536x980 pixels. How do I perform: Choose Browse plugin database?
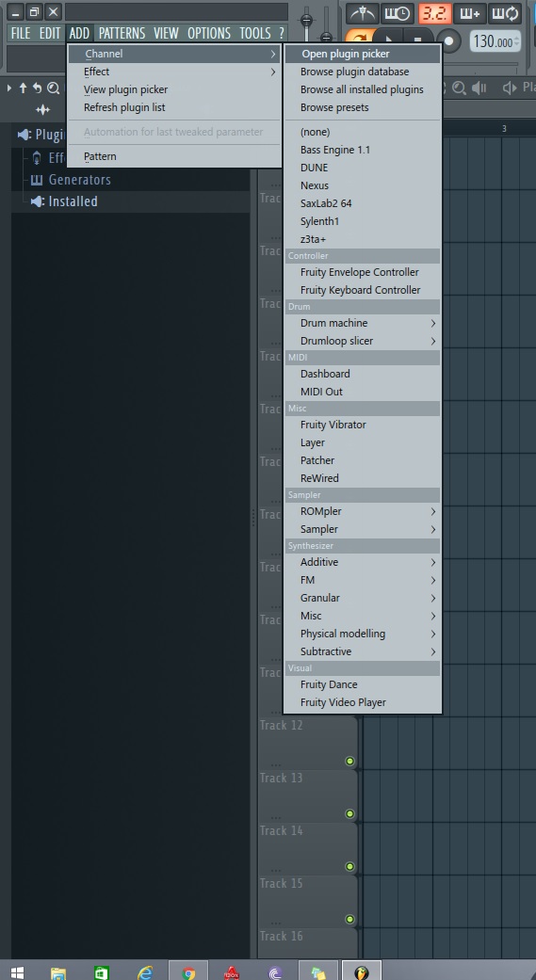[x=362, y=72]
